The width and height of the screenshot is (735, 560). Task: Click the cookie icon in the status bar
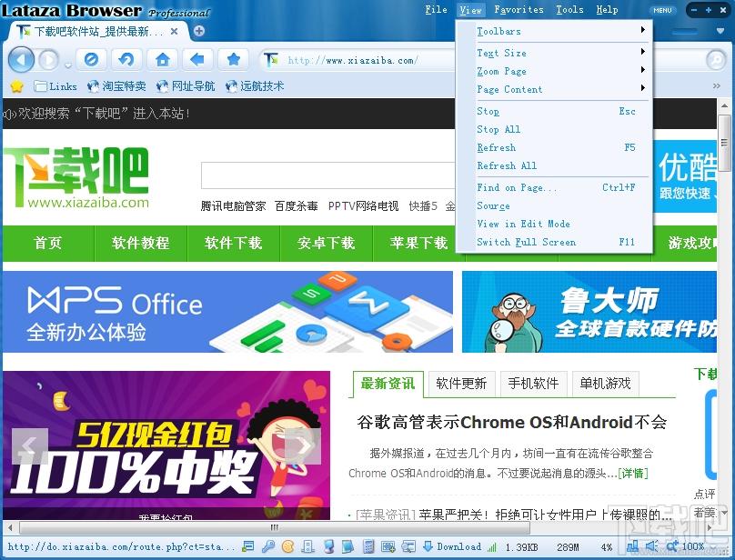tap(287, 546)
